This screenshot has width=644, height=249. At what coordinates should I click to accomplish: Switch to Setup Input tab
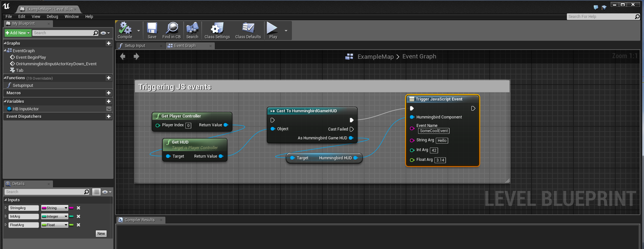pos(140,46)
